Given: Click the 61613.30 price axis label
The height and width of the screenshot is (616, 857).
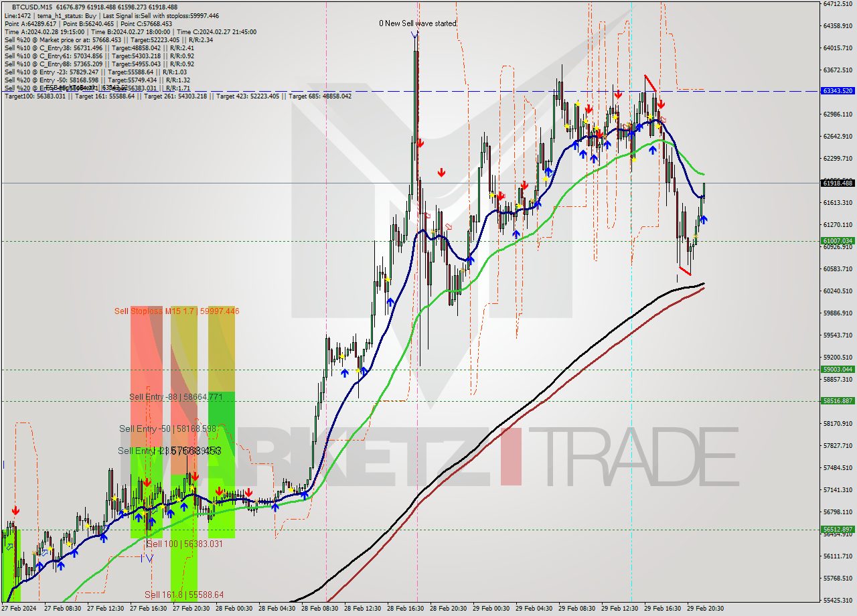Looking at the screenshot, I should pos(837,202).
